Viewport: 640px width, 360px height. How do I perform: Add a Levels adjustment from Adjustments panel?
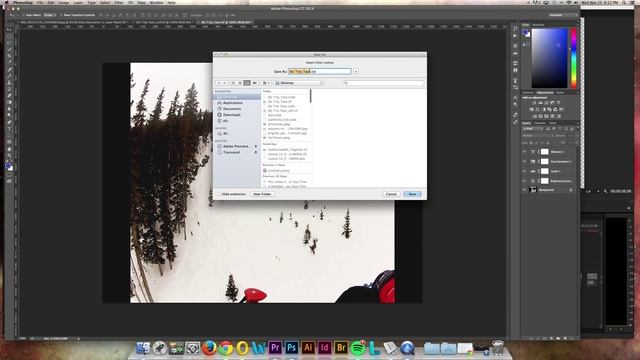(540, 102)
